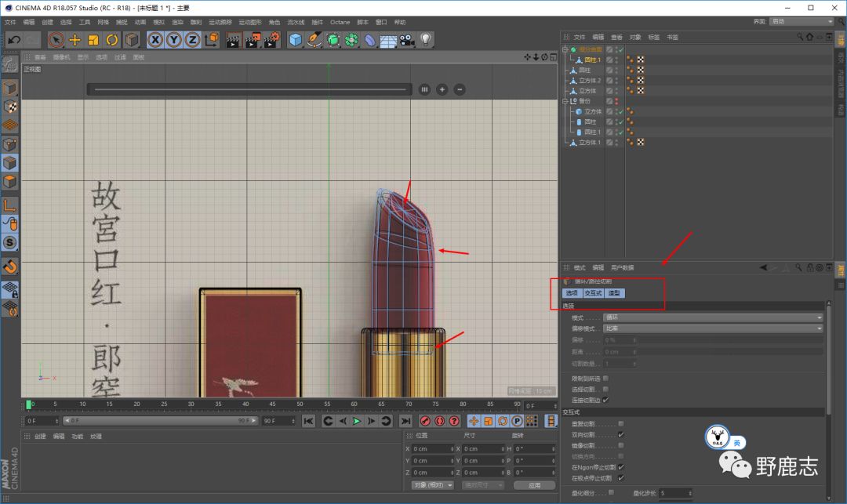The image size is (847, 504).
Task: Click the camera object icon
Action: [x=407, y=39]
